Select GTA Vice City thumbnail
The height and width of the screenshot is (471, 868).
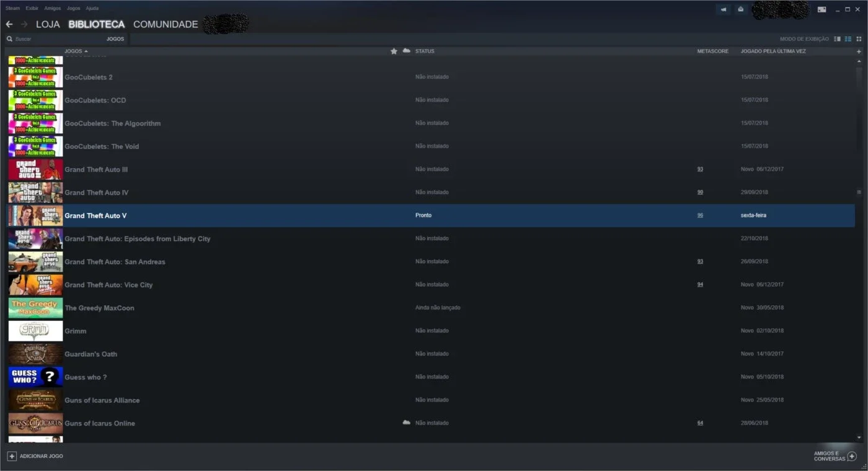pyautogui.click(x=35, y=284)
